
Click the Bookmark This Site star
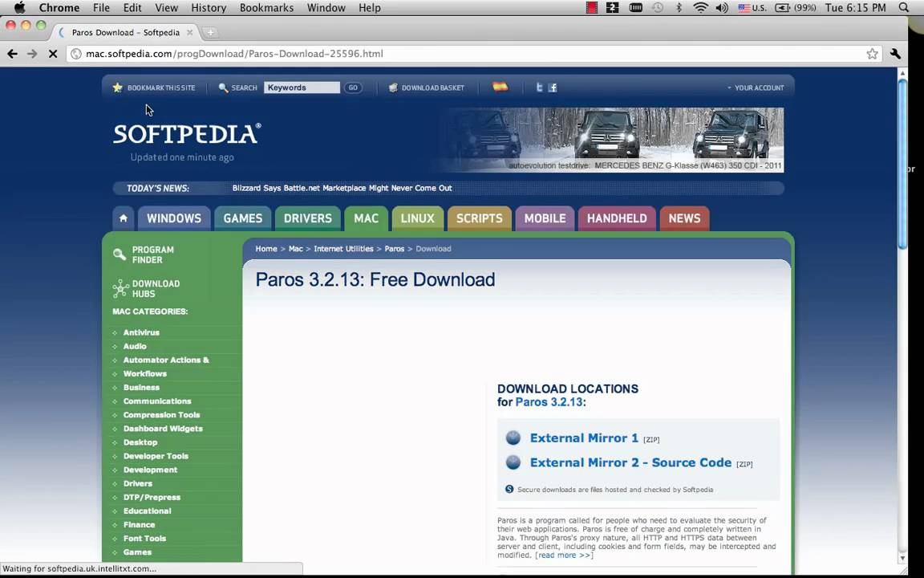coord(117,88)
